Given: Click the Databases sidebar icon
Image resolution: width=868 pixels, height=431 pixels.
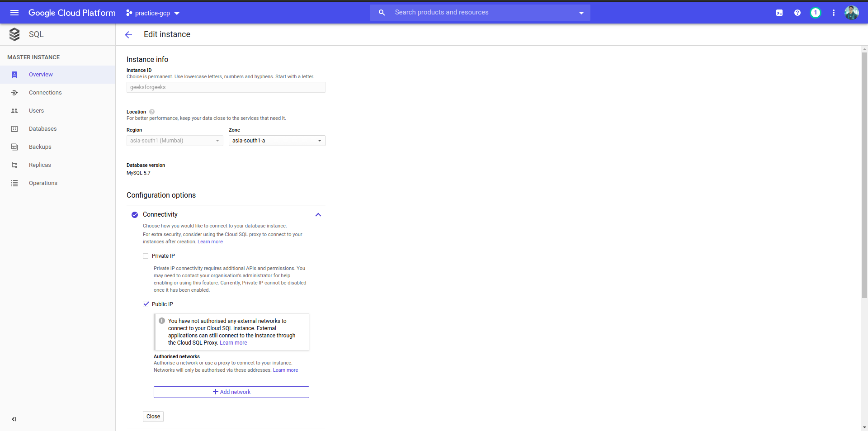Looking at the screenshot, I should [14, 129].
